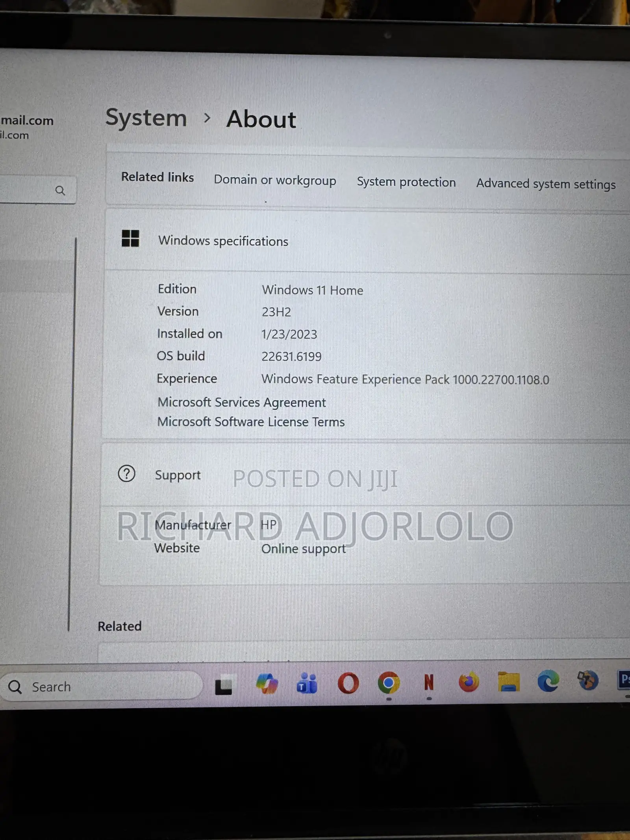Select the manufacturer value HP

pos(269,525)
